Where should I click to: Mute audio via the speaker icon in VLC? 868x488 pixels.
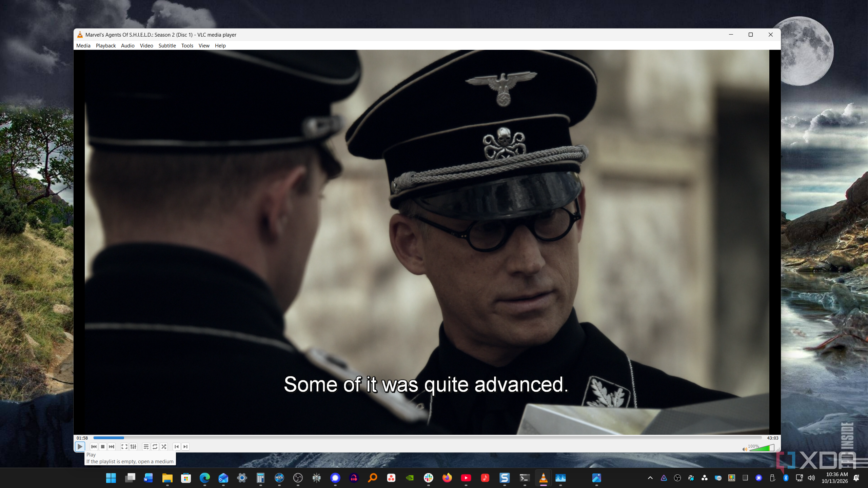pyautogui.click(x=745, y=449)
